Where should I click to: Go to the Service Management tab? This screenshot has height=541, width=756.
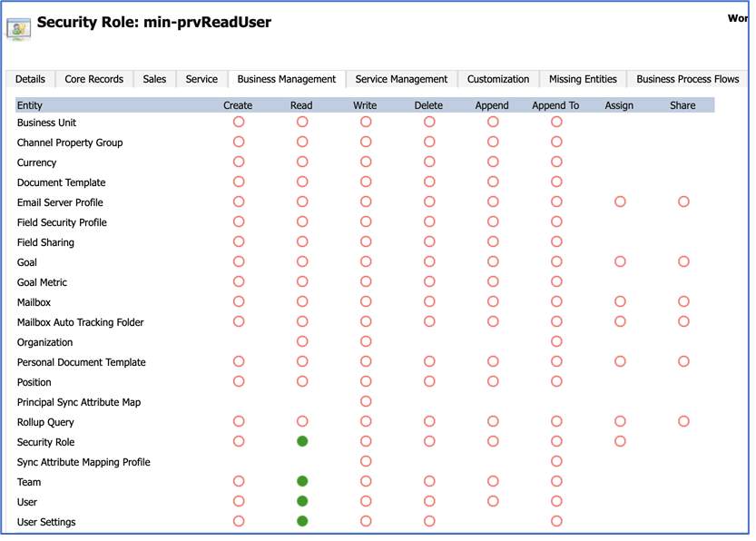click(401, 79)
